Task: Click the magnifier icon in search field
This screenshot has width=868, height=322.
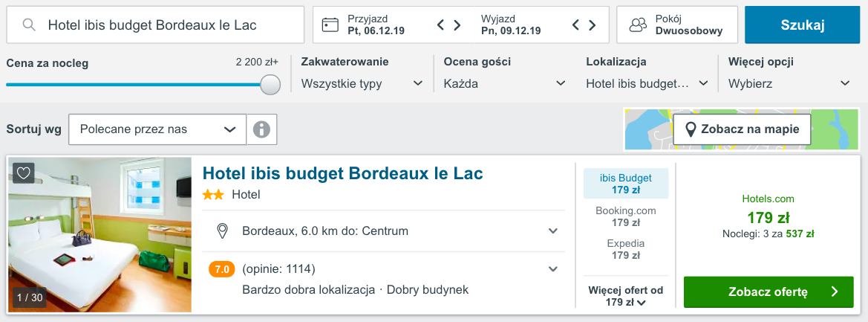Action: 30,25
